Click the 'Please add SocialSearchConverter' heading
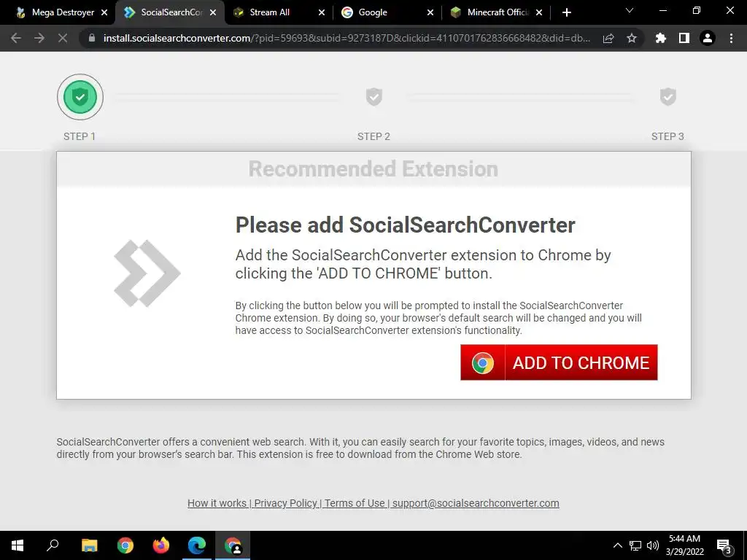The image size is (747, 560). pos(406,225)
